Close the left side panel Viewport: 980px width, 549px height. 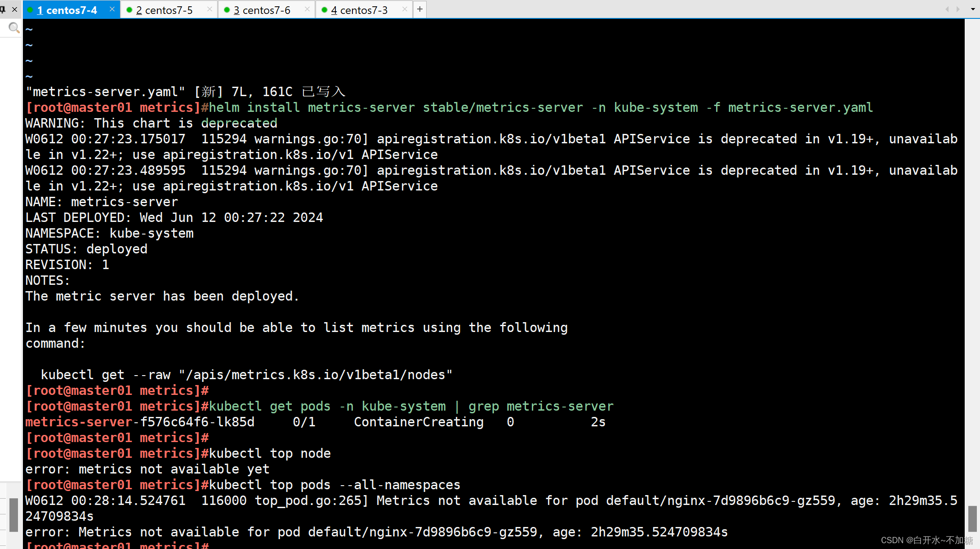coord(14,9)
